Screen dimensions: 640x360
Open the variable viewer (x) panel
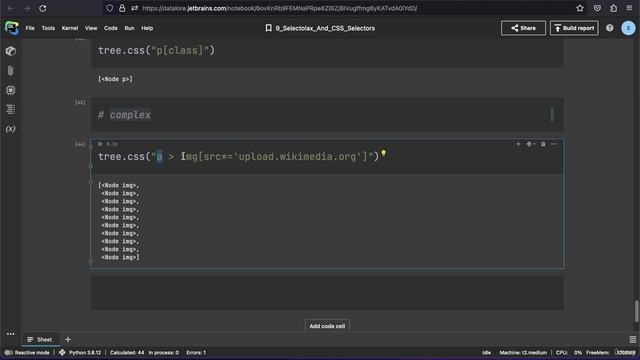[x=11, y=129]
